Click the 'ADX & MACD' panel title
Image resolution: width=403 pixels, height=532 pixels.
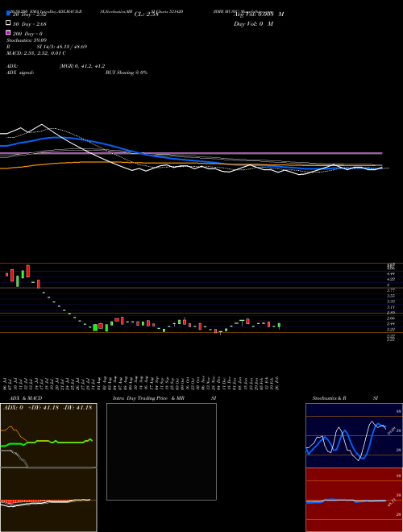(x=26, y=398)
